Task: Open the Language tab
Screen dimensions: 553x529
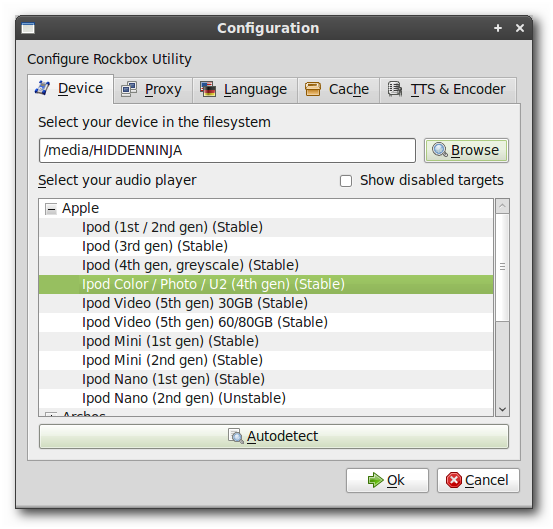Action: click(x=245, y=90)
